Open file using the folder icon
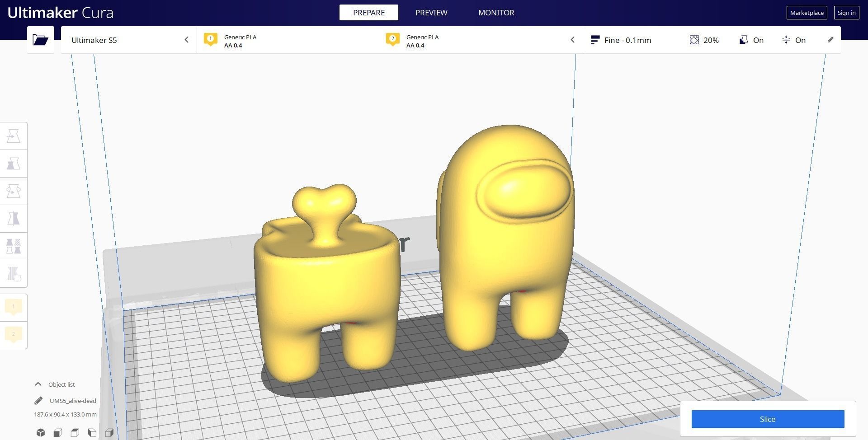Image resolution: width=868 pixels, height=440 pixels. [40, 40]
